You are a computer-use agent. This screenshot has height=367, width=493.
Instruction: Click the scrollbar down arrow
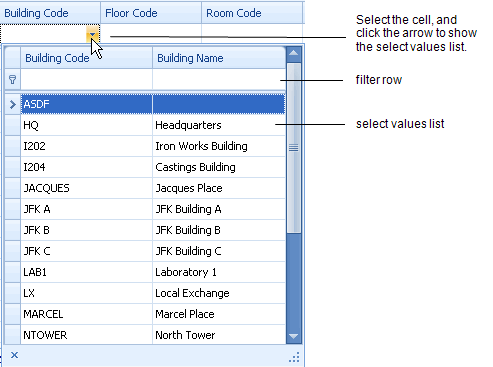[x=294, y=336]
